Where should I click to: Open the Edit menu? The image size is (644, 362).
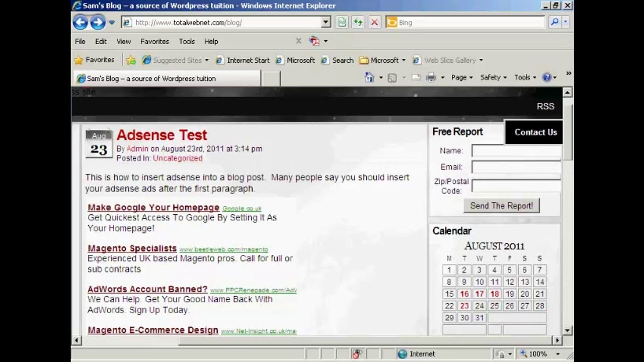click(x=101, y=41)
